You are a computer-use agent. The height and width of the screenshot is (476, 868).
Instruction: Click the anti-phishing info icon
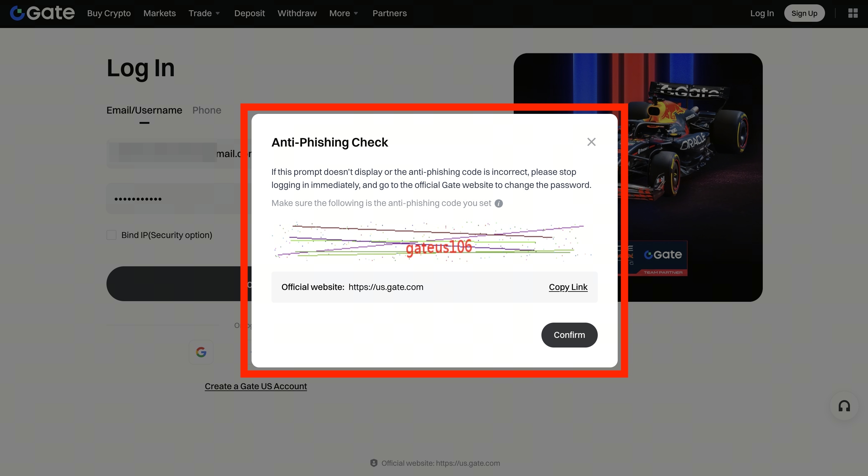pyautogui.click(x=499, y=203)
